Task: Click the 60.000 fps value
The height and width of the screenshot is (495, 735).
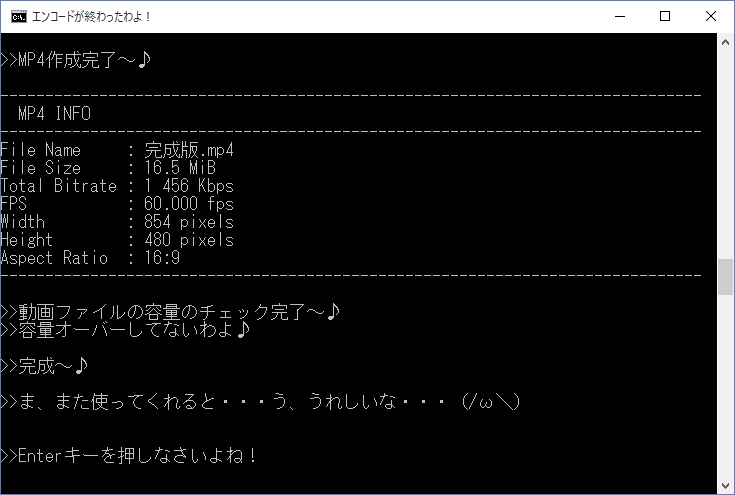Action: [x=189, y=203]
